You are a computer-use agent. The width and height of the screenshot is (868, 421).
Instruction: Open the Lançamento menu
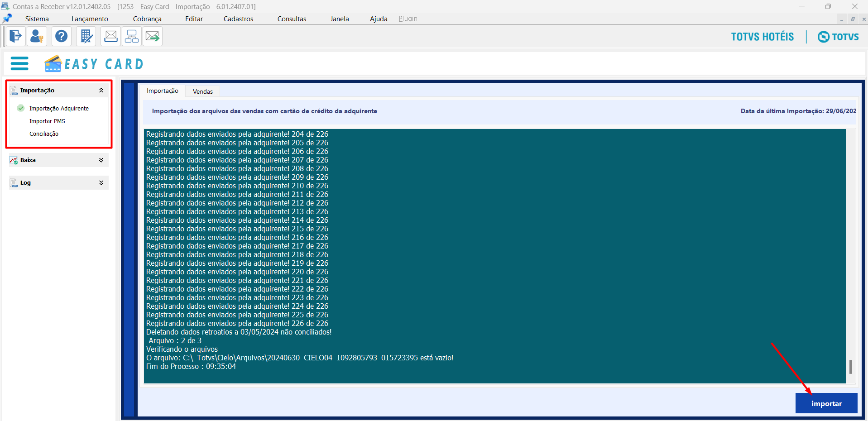[90, 19]
